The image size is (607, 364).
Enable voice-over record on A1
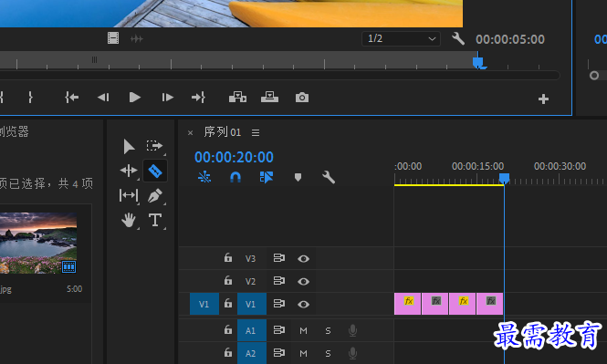[352, 330]
